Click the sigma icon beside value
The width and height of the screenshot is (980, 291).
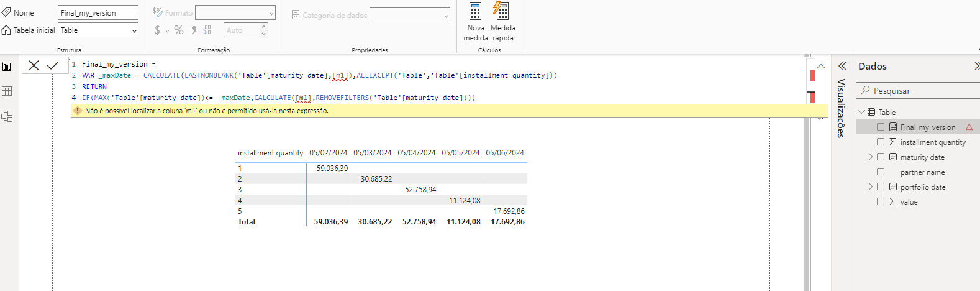point(892,202)
